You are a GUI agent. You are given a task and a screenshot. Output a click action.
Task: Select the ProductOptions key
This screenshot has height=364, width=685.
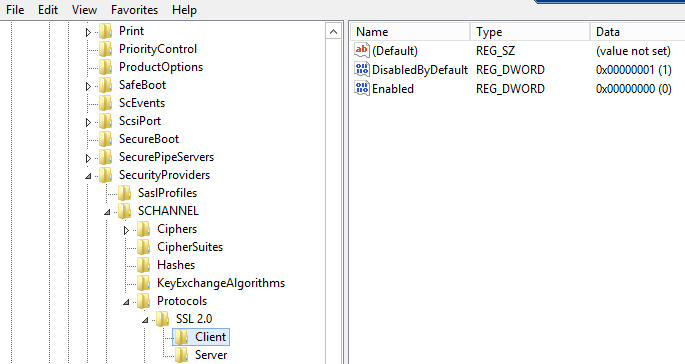click(x=161, y=67)
